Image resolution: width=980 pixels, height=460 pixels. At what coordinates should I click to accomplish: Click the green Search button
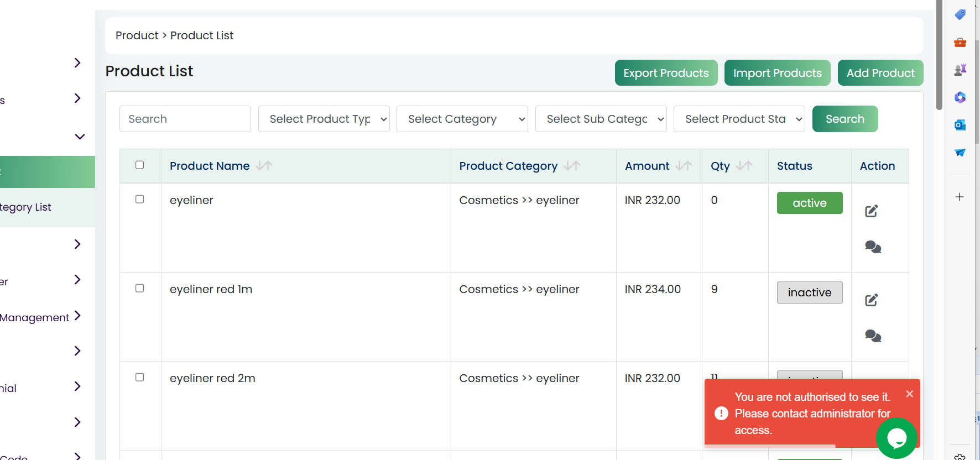pyautogui.click(x=845, y=119)
